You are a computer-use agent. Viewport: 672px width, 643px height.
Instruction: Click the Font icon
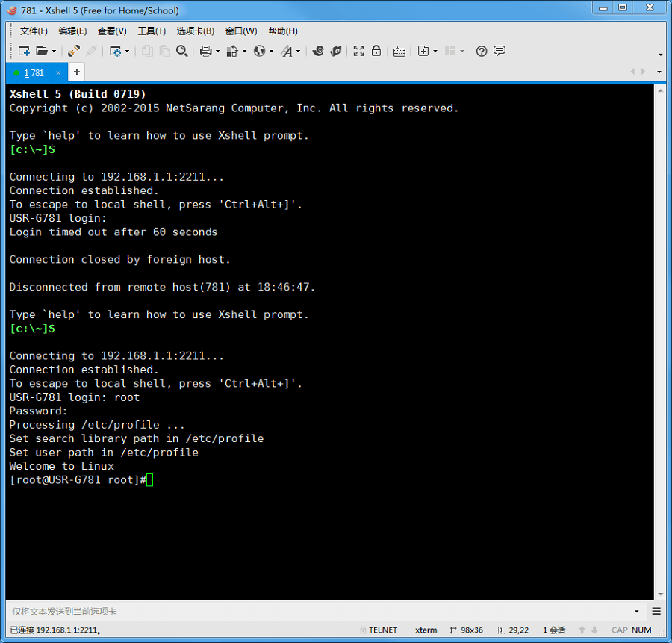pos(287,51)
